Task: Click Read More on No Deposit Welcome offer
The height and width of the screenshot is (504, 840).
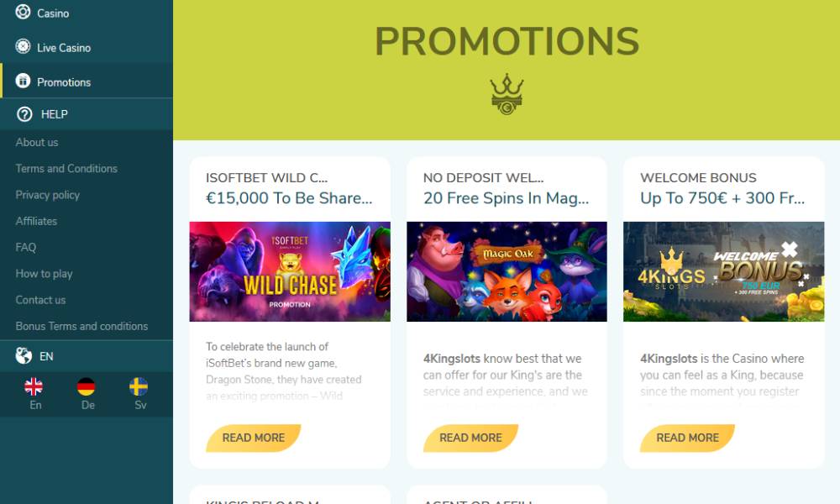Action: (470, 438)
